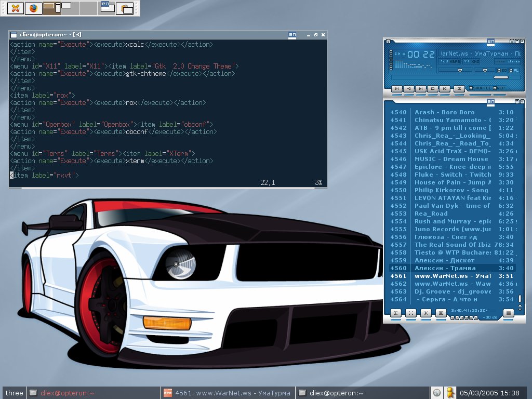The image size is (532, 399).
Task: Select playlist track 4560 Алексин - Трамва
Action: click(x=452, y=269)
